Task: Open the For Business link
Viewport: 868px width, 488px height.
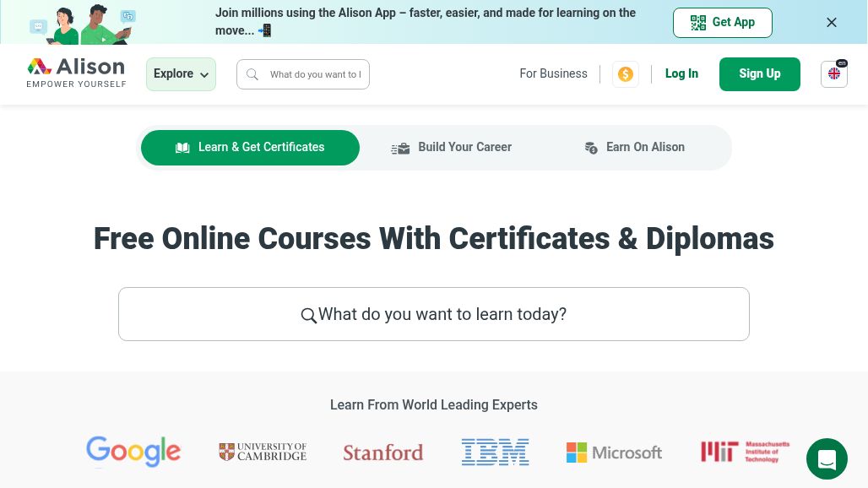Action: click(553, 73)
